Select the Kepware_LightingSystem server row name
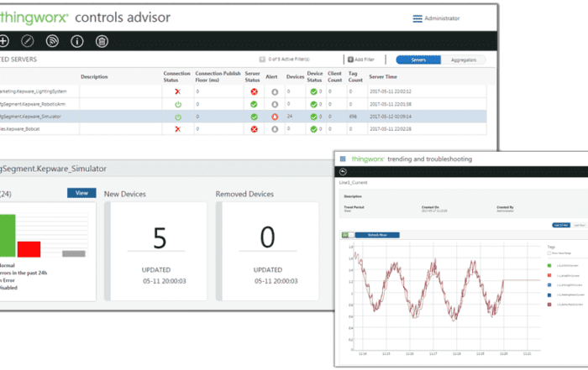588x370 pixels. (x=34, y=91)
